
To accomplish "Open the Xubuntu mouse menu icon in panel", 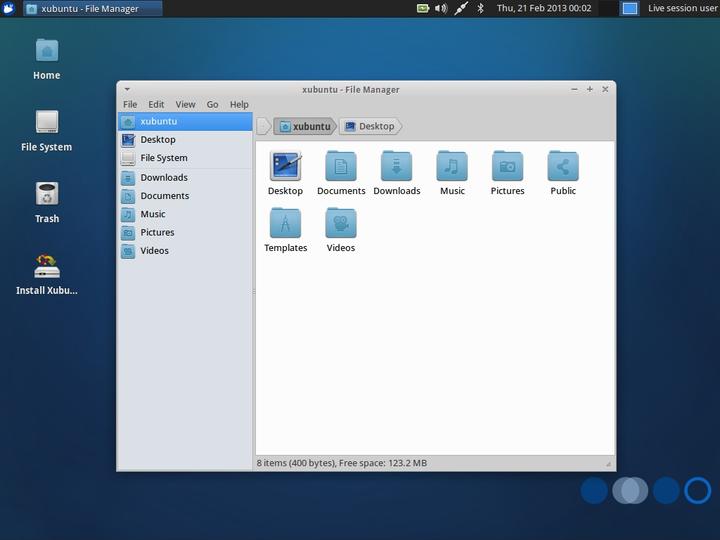I will [8, 8].
